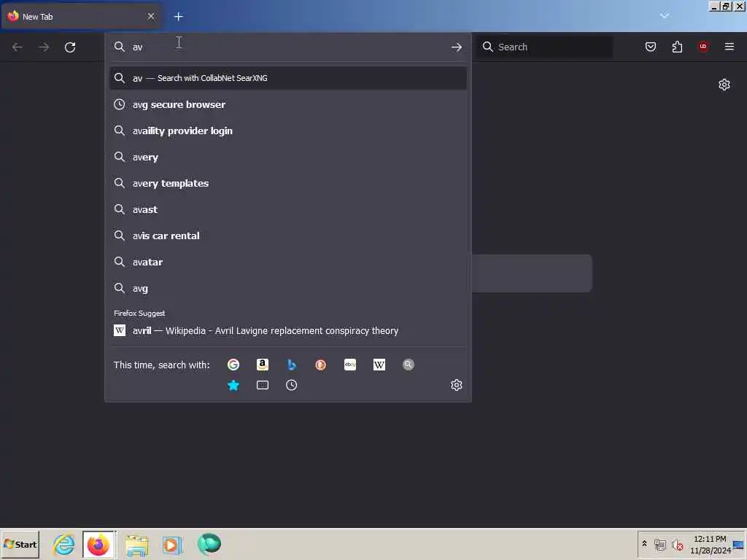Viewport: 747px width, 560px height.
Task: Click the toolbar Search box
Action: 545,47
